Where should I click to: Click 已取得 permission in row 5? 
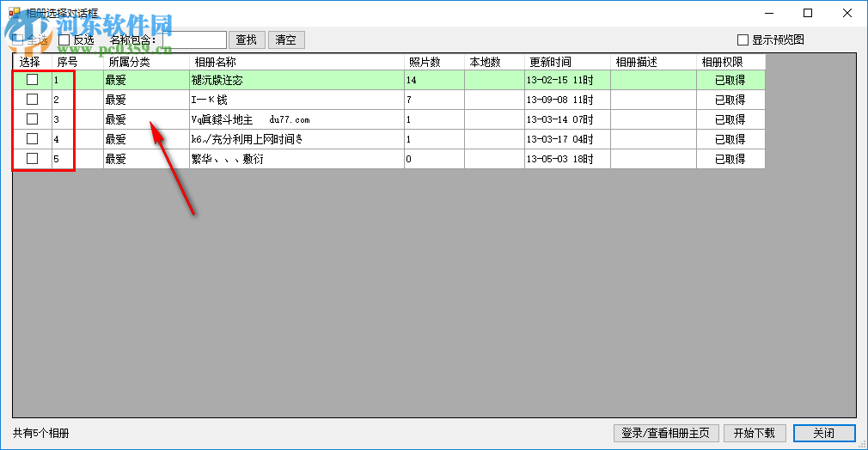point(730,160)
